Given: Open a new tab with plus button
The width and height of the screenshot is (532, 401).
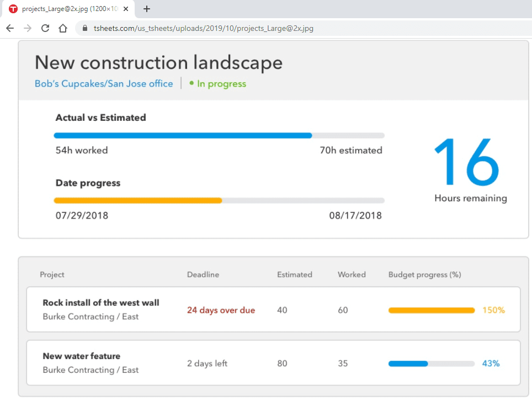Looking at the screenshot, I should (x=147, y=9).
